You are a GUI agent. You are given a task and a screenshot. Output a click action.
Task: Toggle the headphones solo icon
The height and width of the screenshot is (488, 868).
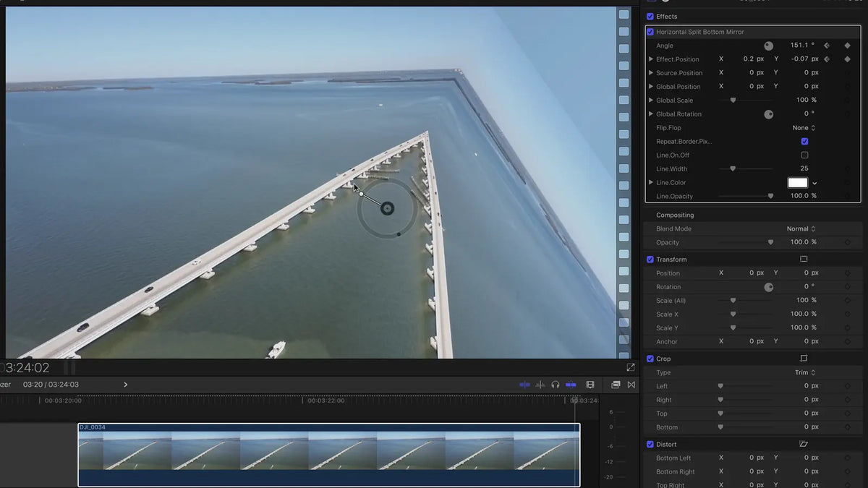(556, 385)
